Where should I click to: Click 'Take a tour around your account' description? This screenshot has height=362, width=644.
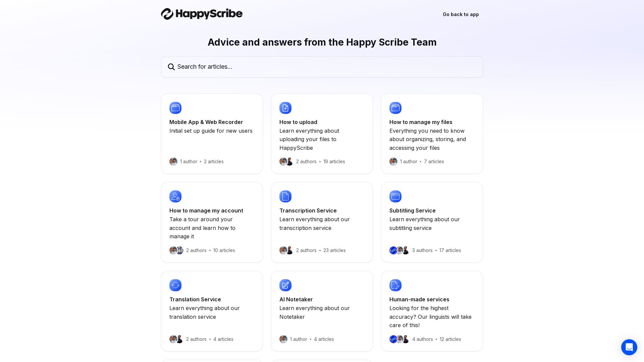[203, 228]
